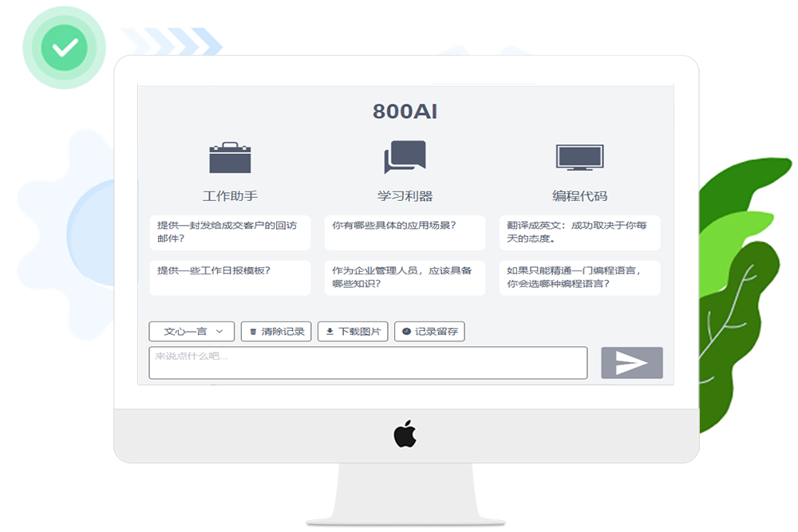Click the Apple logo on the monitor
Viewport: 798px width, 532px height.
405,435
